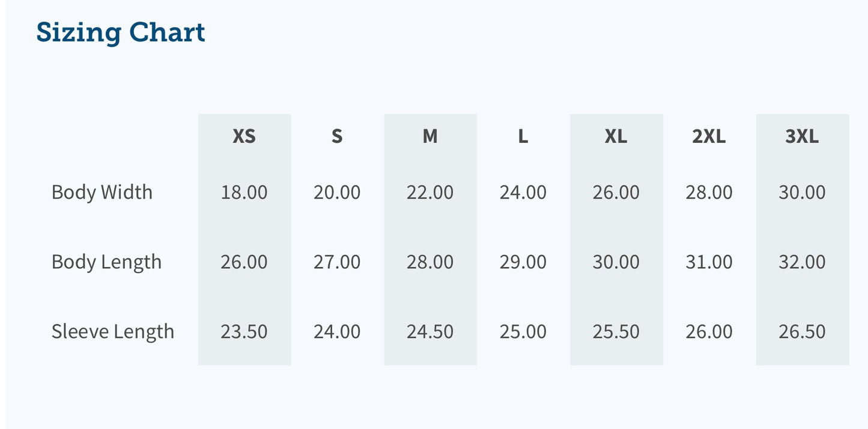Choose the L size column header
This screenshot has height=429, width=868.
pos(523,137)
